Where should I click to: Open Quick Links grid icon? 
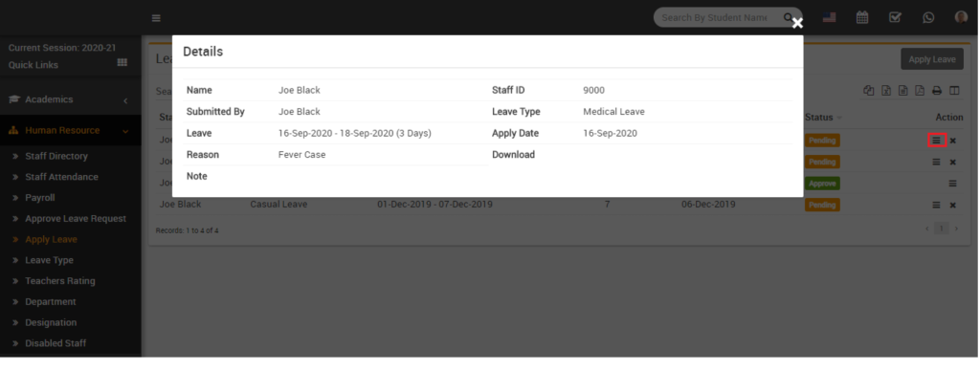pos(122,62)
